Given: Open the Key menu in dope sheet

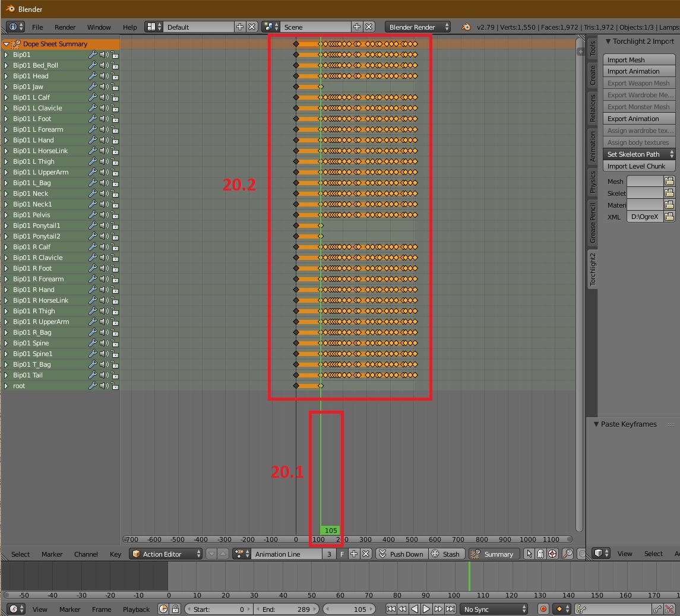Looking at the screenshot, I should point(115,554).
